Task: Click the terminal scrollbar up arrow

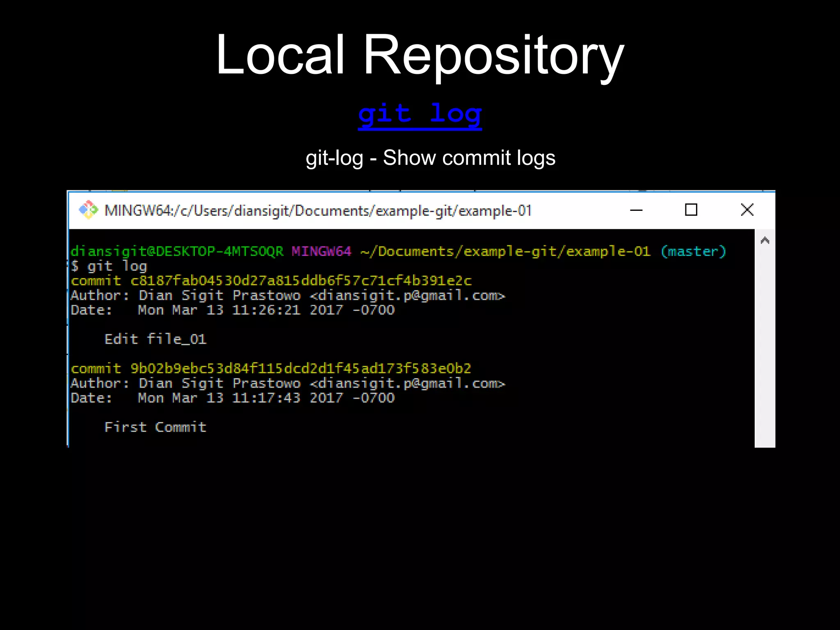Action: point(765,240)
